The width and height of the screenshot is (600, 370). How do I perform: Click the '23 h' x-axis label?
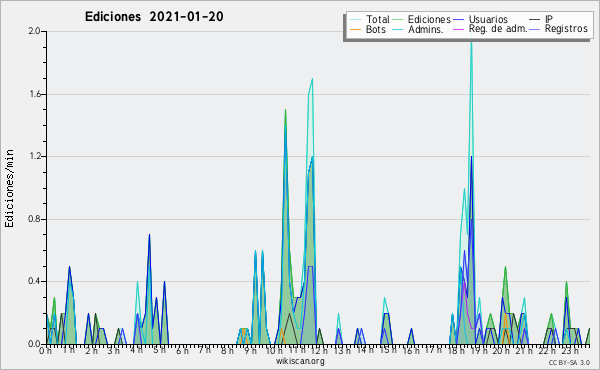(x=570, y=351)
